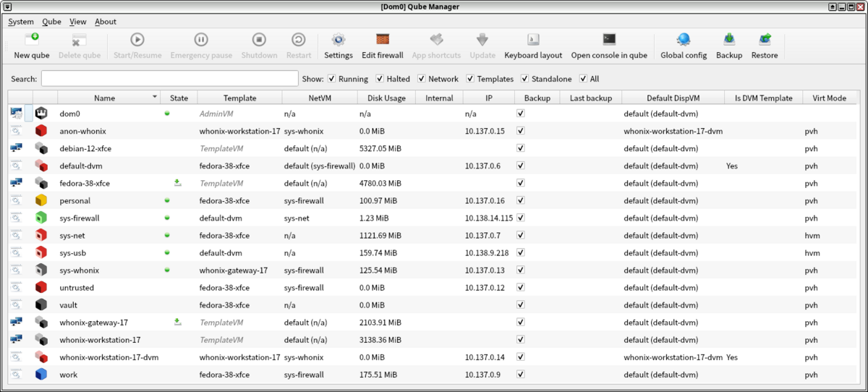Open Global config icon
Screen dimensions: 868x392
click(684, 40)
